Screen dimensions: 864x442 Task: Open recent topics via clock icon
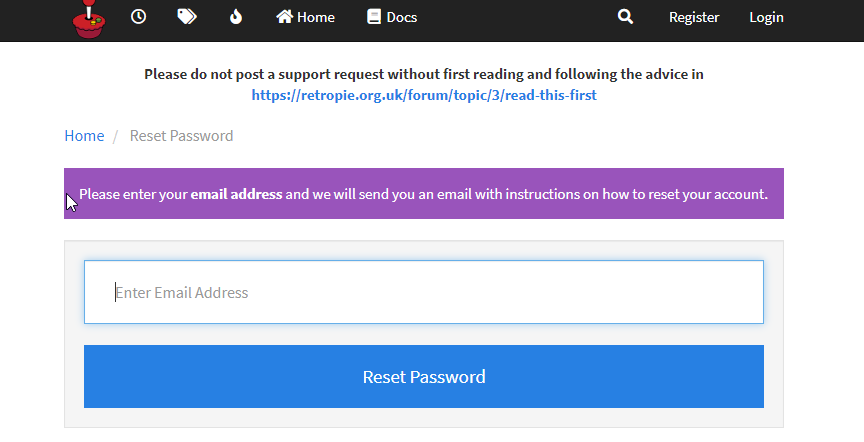tap(138, 17)
